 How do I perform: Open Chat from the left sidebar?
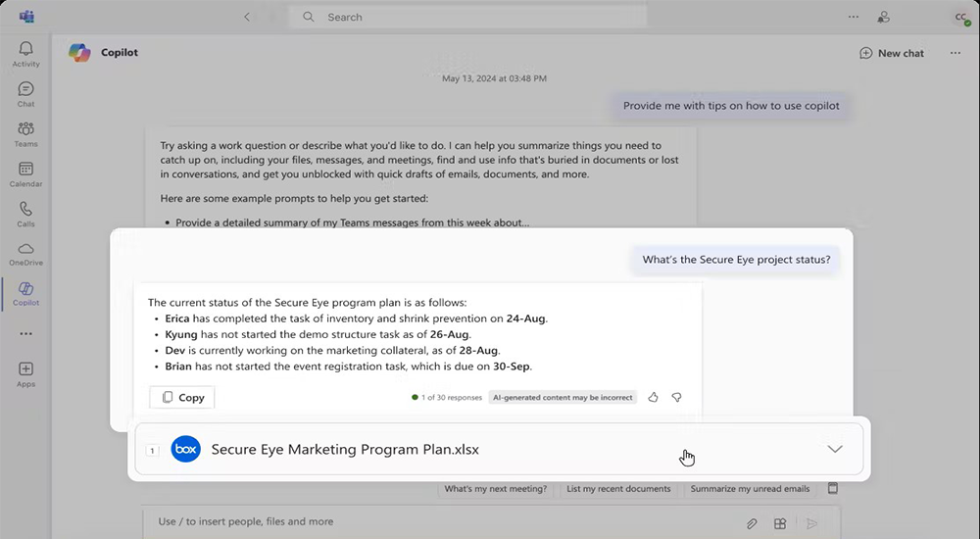coord(25,94)
